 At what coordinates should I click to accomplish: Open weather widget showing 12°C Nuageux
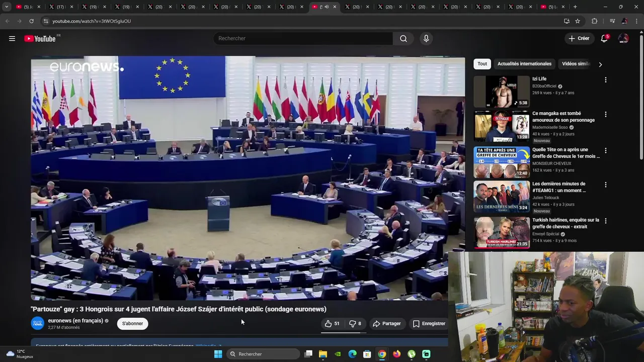point(20,354)
